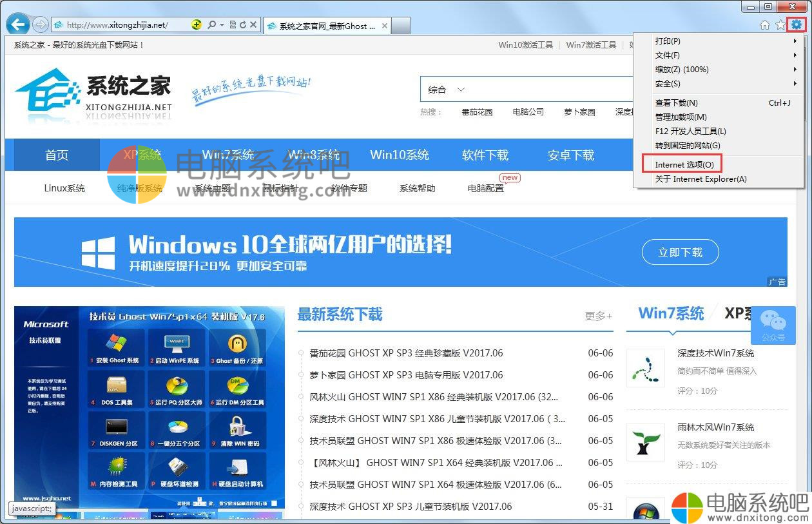The image size is (812, 524).
Task: Choose 关于 Internet Explorer(A)
Action: [x=719, y=179]
